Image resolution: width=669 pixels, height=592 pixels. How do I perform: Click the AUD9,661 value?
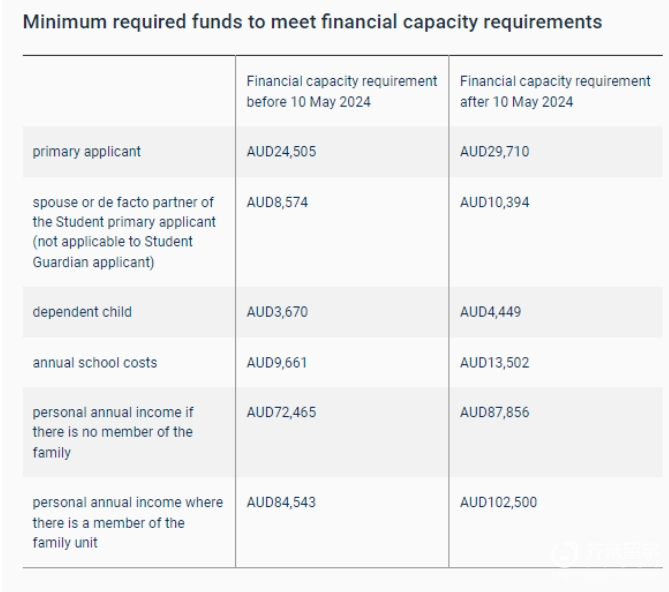[x=277, y=363]
